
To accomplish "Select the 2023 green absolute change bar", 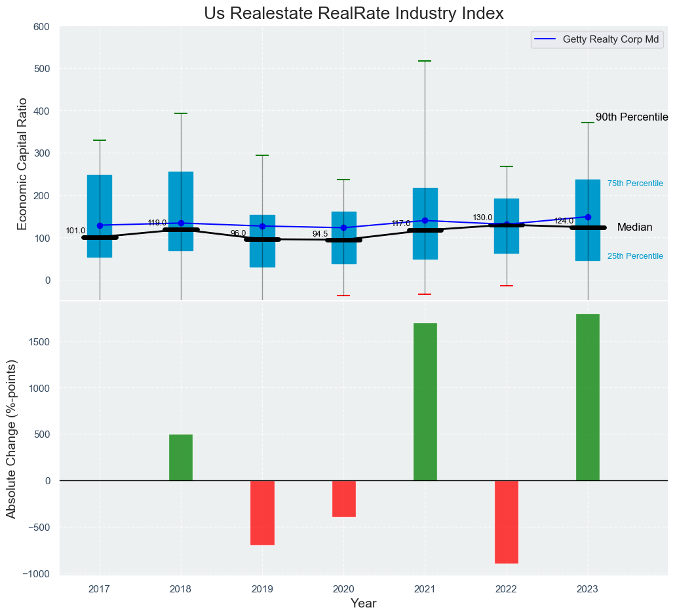I will 588,397.
